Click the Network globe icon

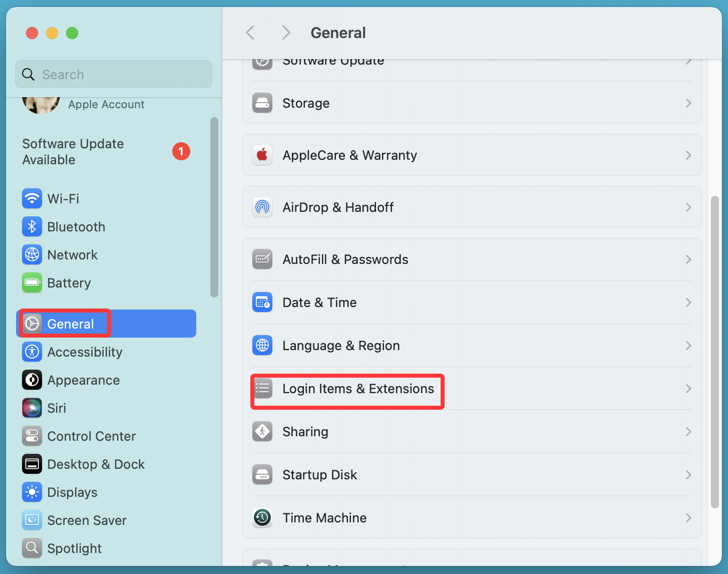(32, 254)
